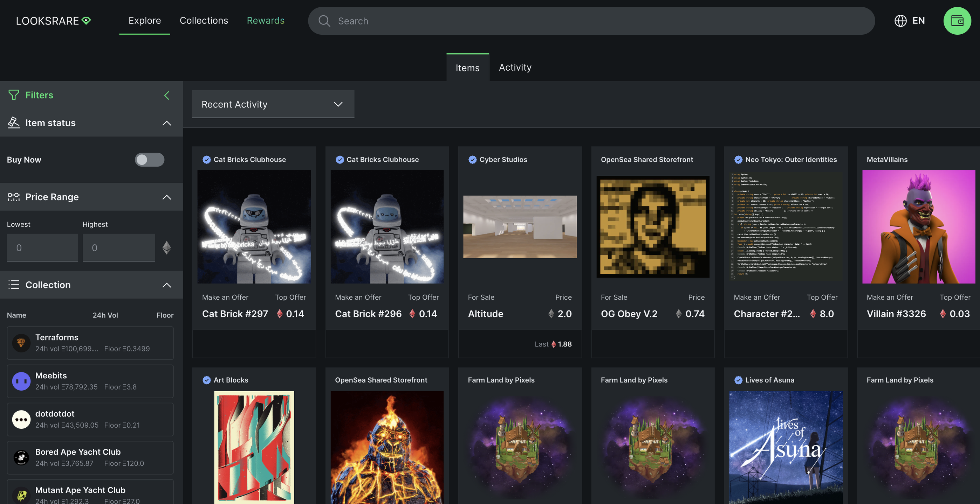Click the globe language icon
980x504 pixels.
click(x=900, y=21)
